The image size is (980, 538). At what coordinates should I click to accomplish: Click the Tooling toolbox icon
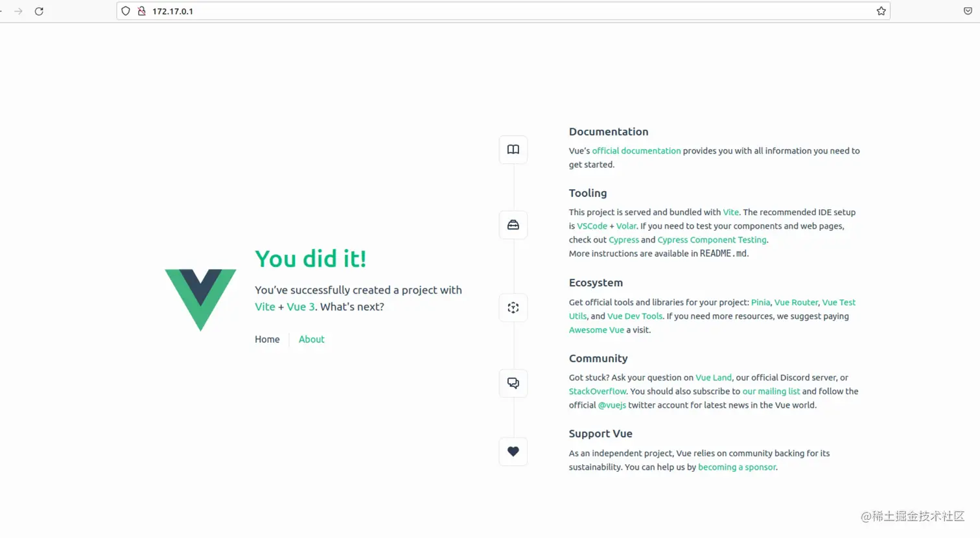click(x=513, y=225)
